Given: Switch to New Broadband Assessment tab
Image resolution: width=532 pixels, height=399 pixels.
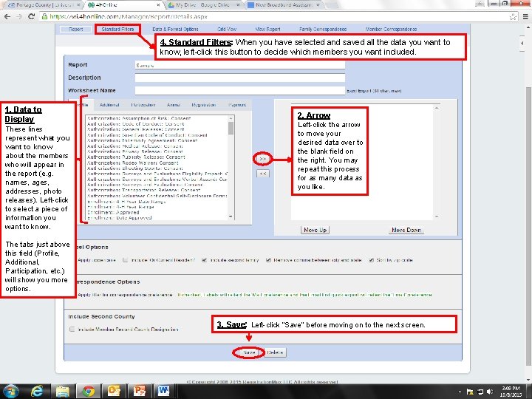Looking at the screenshot, I should pyautogui.click(x=283, y=5).
